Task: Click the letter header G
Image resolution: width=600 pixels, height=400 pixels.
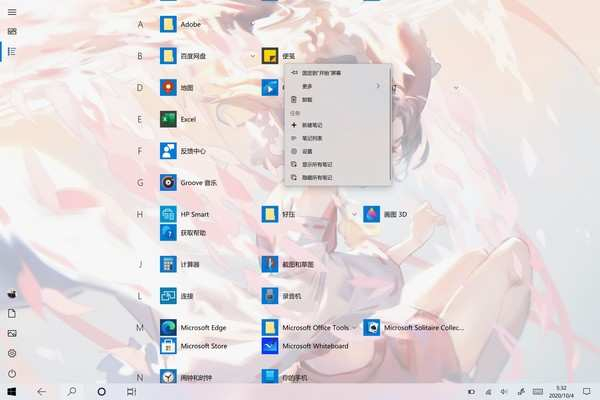Action: pyautogui.click(x=140, y=183)
